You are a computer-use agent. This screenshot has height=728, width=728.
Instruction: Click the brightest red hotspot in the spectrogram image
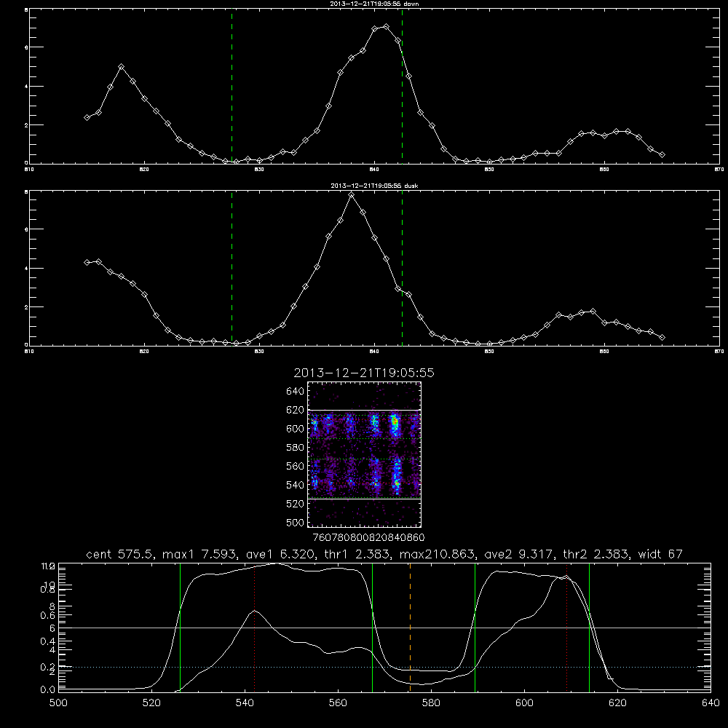[395, 422]
